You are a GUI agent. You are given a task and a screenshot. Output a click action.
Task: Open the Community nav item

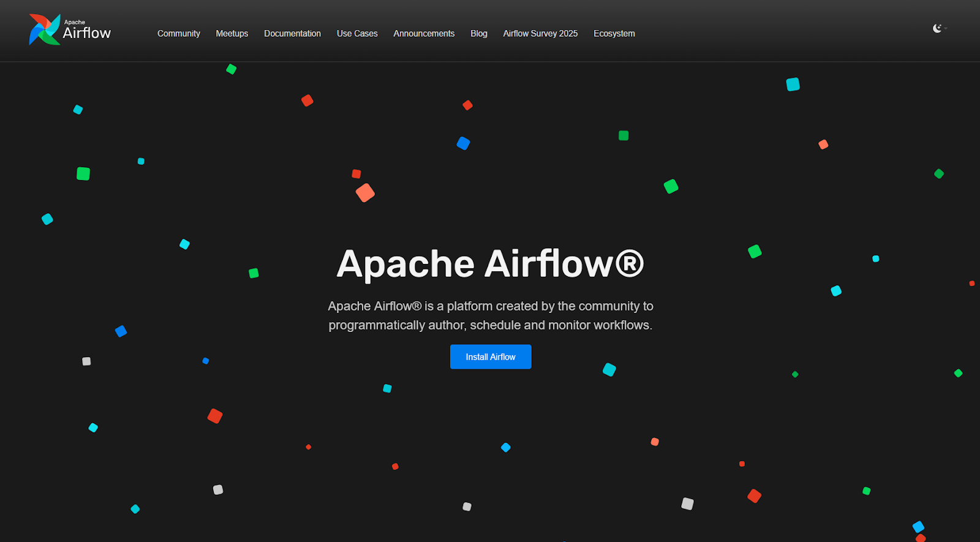[179, 34]
